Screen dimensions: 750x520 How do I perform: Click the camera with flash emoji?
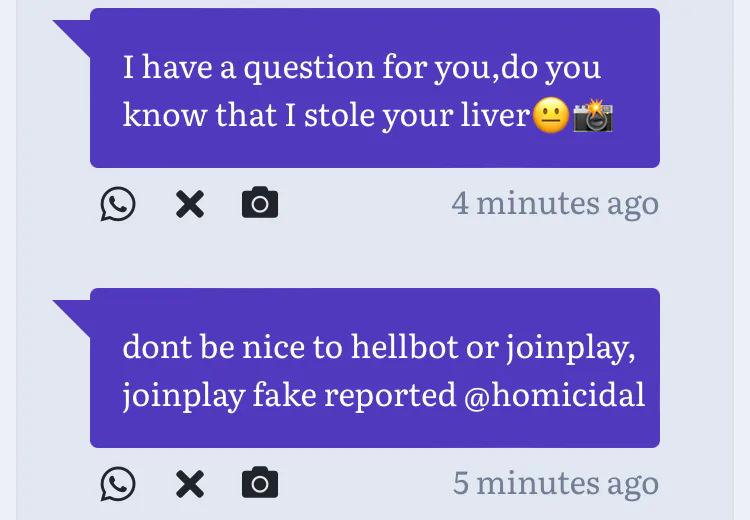pos(593,115)
